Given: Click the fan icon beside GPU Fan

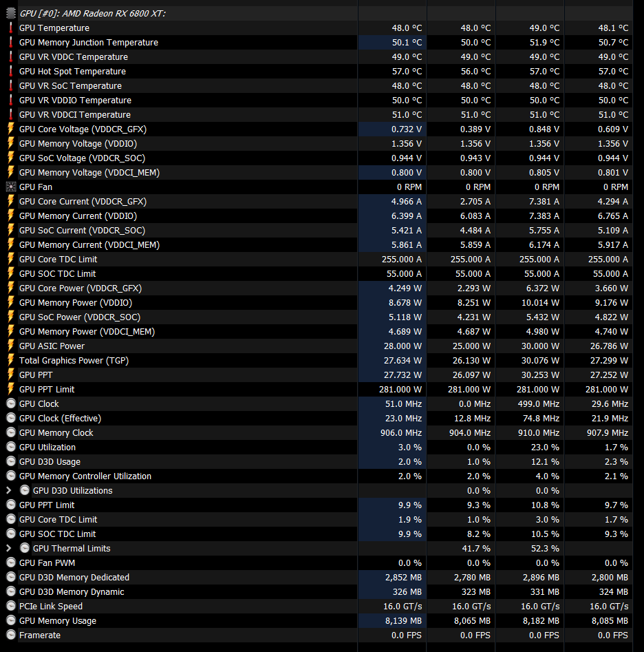Looking at the screenshot, I should tap(11, 187).
